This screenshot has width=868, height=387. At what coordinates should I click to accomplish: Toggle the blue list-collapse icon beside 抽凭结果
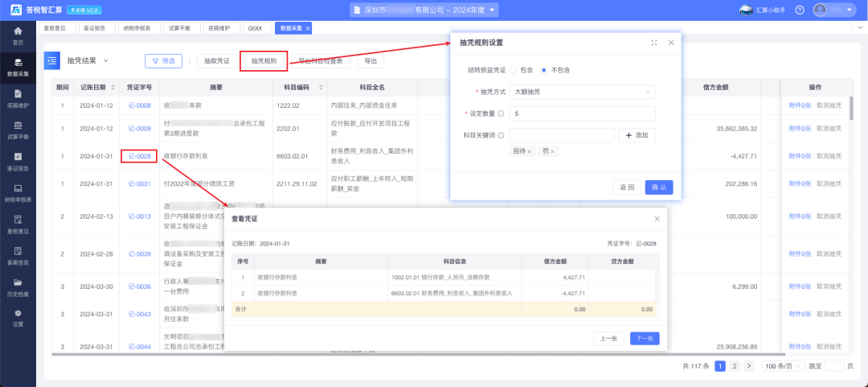point(51,61)
